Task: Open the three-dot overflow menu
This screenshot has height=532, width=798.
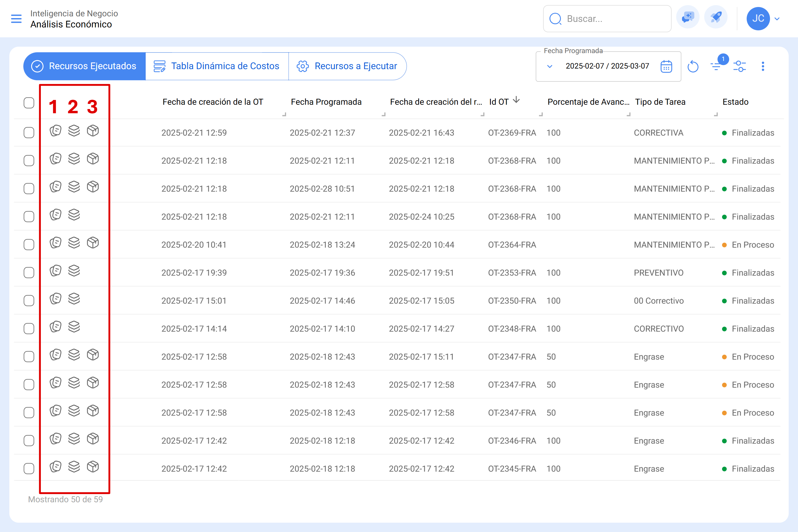Action: point(763,66)
